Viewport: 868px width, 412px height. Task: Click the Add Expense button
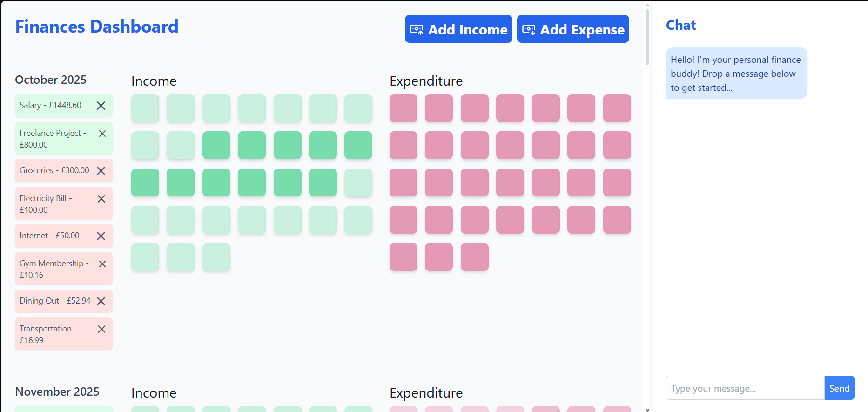[x=573, y=29]
